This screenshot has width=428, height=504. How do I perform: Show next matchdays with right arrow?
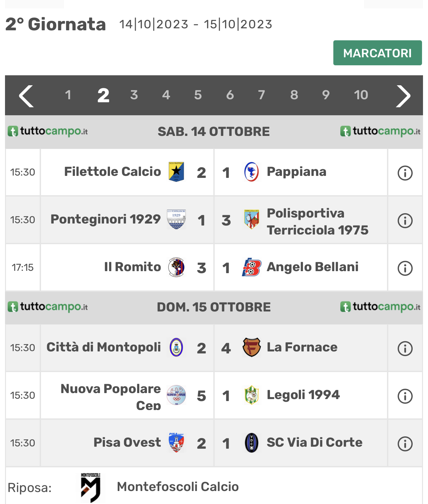(x=403, y=96)
